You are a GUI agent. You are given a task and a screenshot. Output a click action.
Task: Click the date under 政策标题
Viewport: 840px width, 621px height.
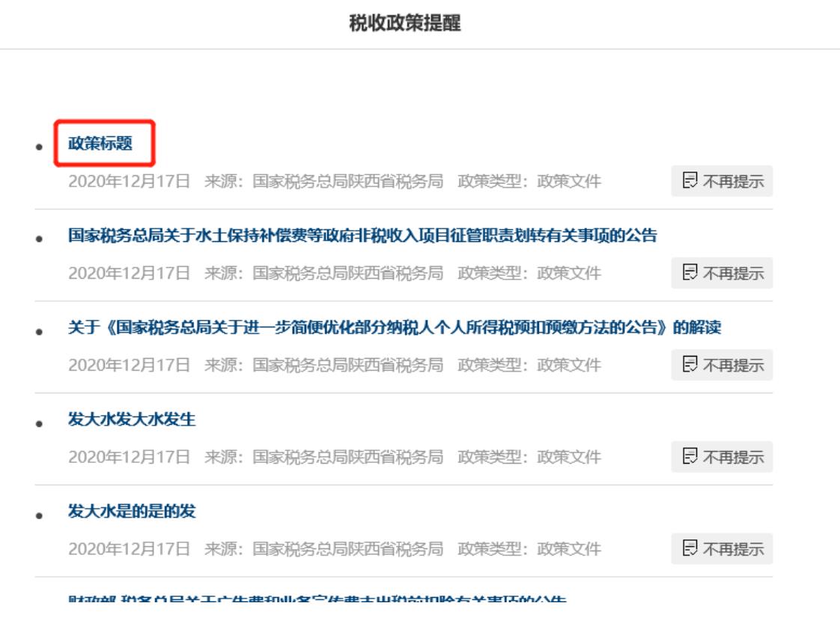click(x=129, y=181)
